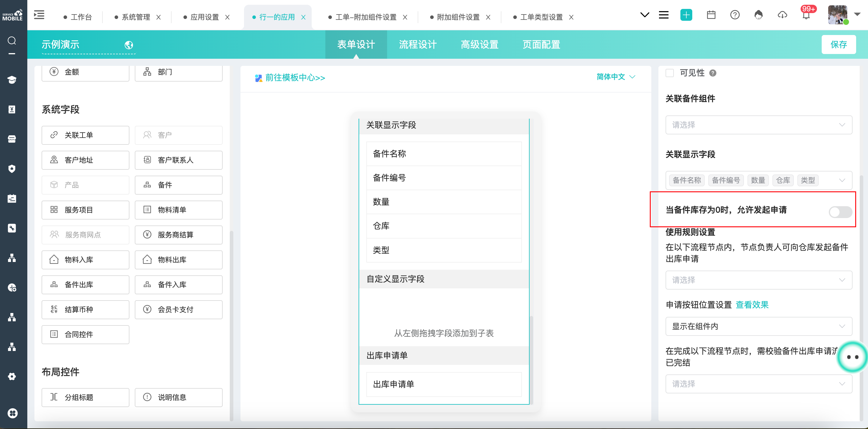Expand the 关联备件组件 dropdown
This screenshot has height=429, width=868.
click(758, 125)
